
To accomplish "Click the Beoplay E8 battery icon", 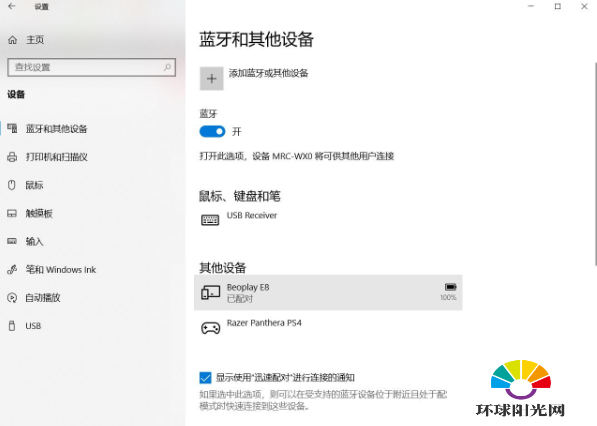I will tap(450, 287).
